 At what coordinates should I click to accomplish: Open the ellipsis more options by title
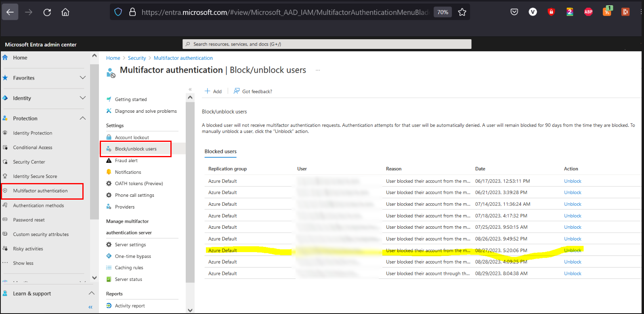318,70
